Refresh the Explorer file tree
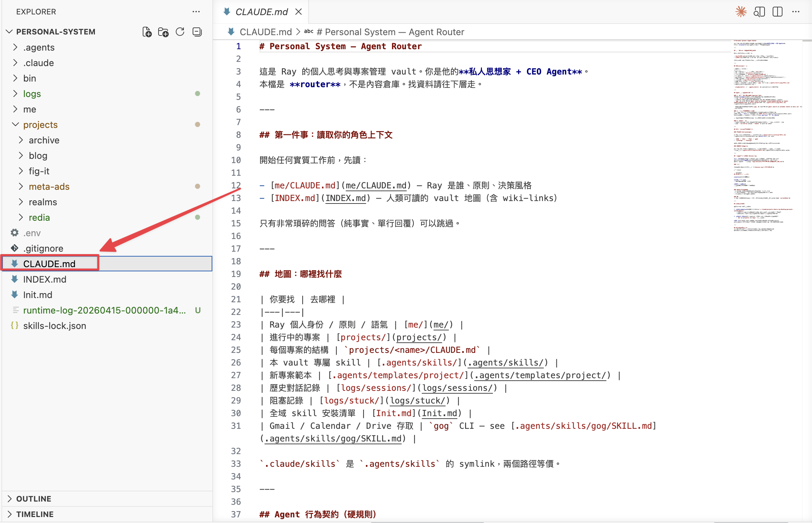 (x=180, y=32)
